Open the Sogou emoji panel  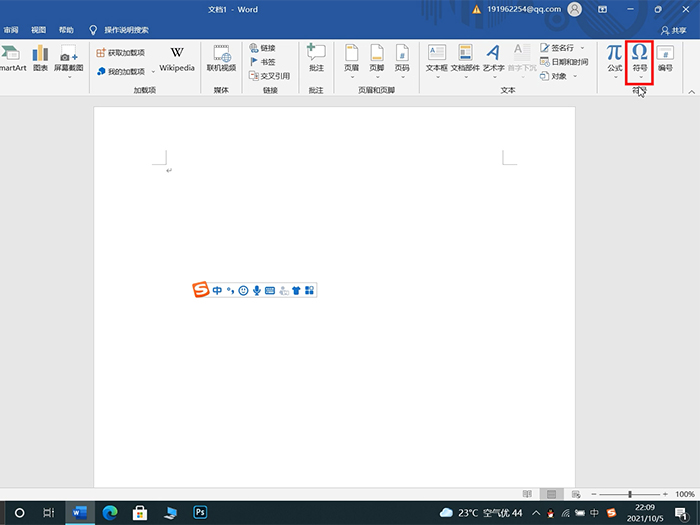coord(243,291)
